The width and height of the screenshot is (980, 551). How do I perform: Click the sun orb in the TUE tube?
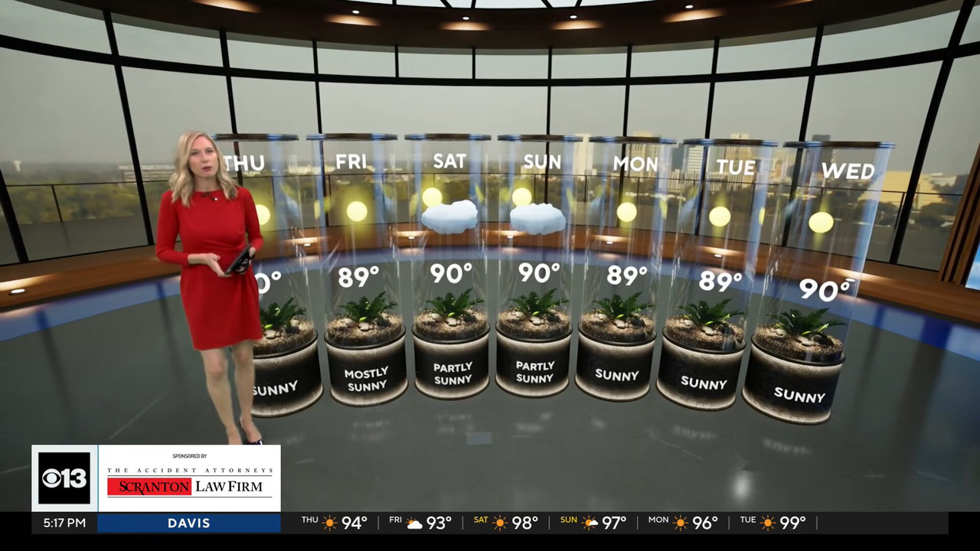tap(720, 217)
